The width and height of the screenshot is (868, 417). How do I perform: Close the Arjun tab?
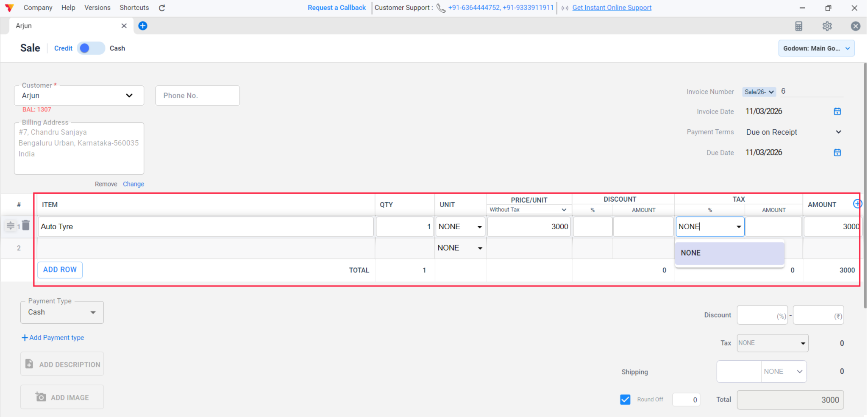[x=124, y=26]
